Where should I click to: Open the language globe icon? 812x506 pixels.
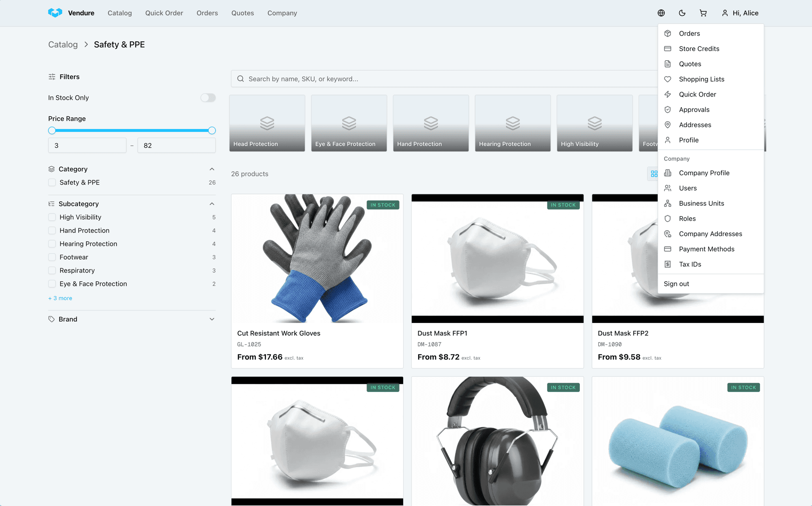coord(661,13)
